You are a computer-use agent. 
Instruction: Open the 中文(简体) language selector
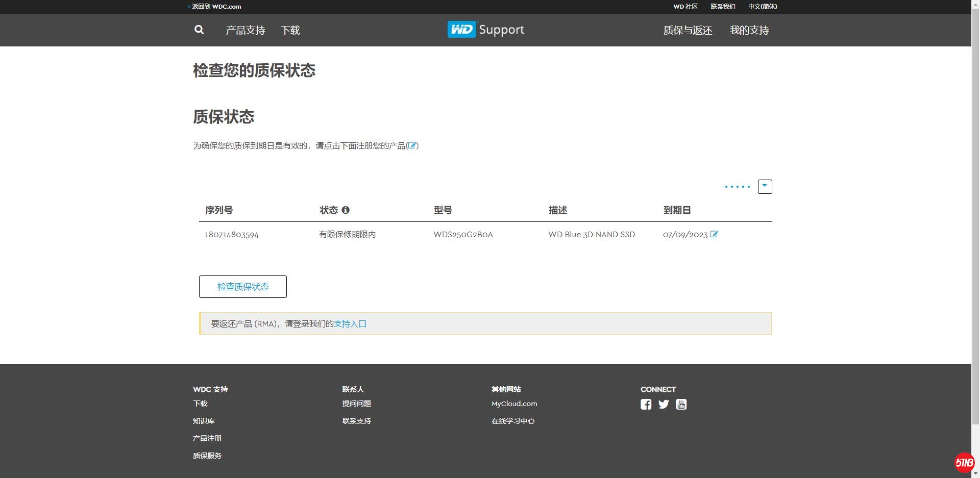point(762,7)
